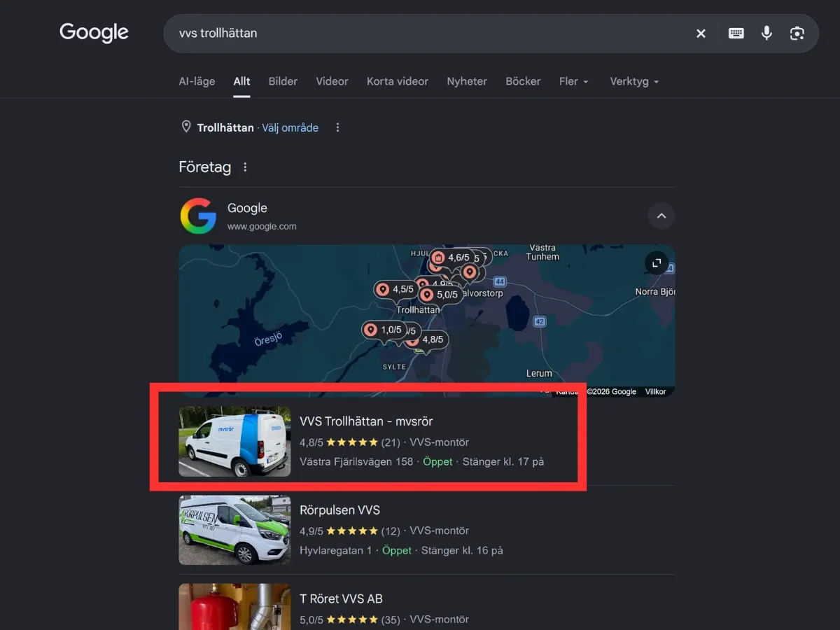Click the Hyvlaregatan 1 address text
840x630 pixels.
point(336,550)
